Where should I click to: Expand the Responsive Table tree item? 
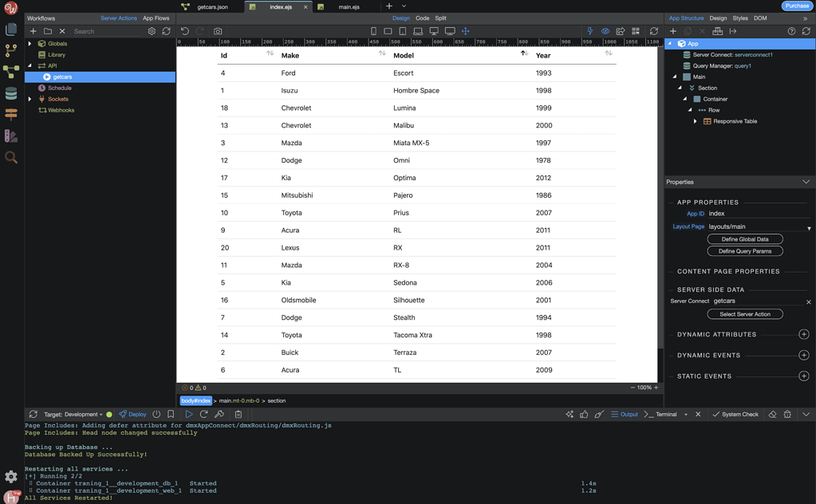click(694, 120)
